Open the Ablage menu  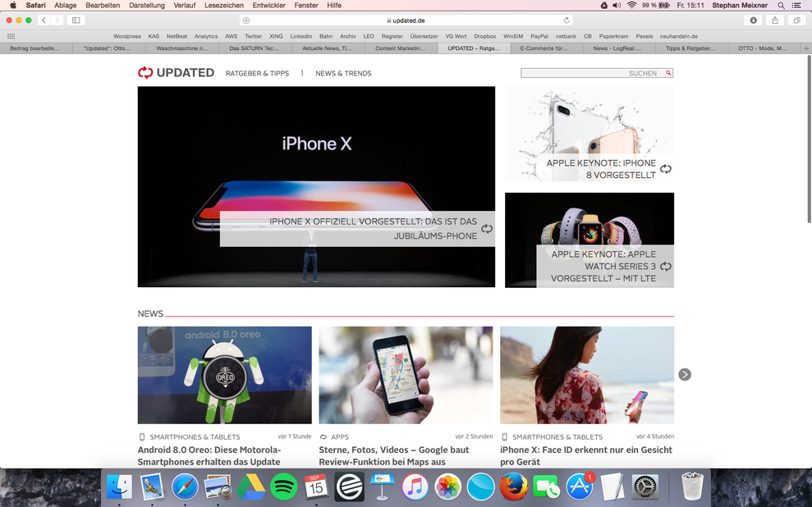[65, 5]
